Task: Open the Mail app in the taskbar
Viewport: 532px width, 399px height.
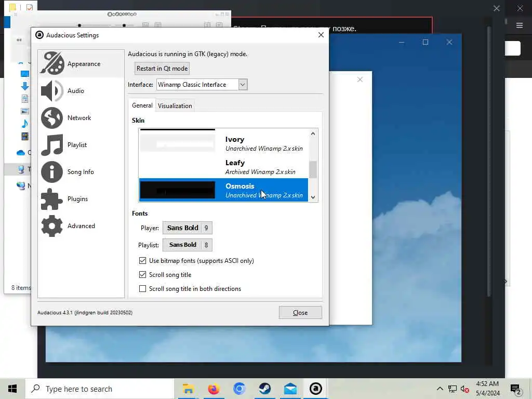Action: pos(290,389)
